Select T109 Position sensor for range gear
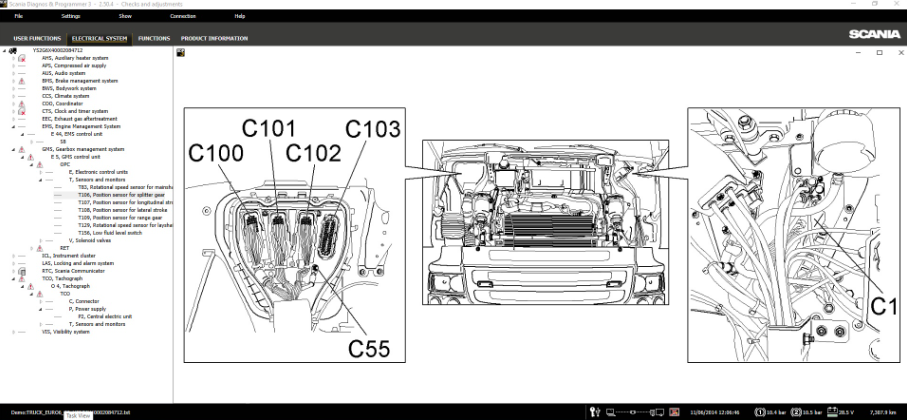Viewport: 907px width, 420px height. coord(119,218)
